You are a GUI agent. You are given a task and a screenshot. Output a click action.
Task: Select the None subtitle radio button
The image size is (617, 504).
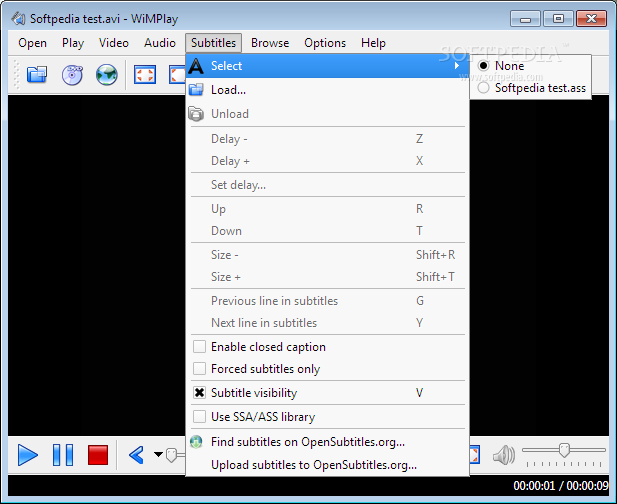484,66
